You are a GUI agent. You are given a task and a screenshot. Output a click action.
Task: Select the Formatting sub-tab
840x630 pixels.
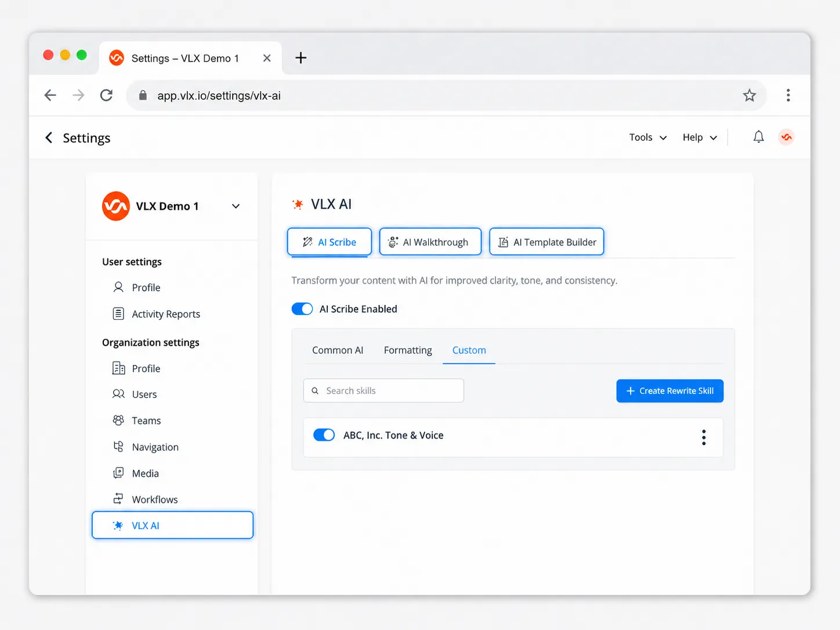(408, 350)
